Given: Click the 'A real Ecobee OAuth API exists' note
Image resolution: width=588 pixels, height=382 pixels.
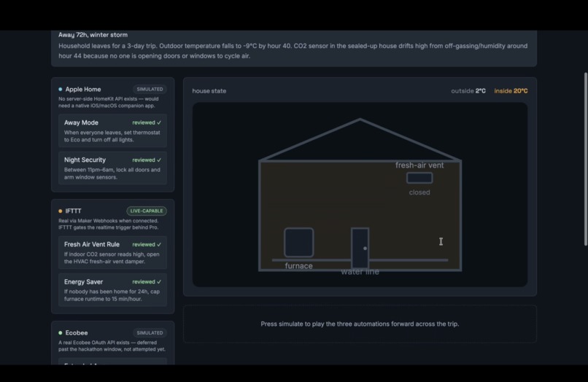Looking at the screenshot, I should pos(112,346).
